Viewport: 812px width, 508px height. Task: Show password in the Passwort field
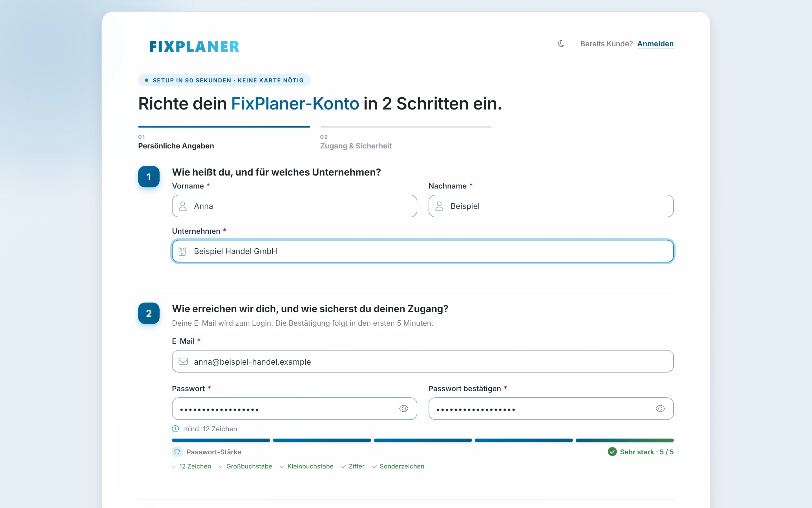click(404, 409)
